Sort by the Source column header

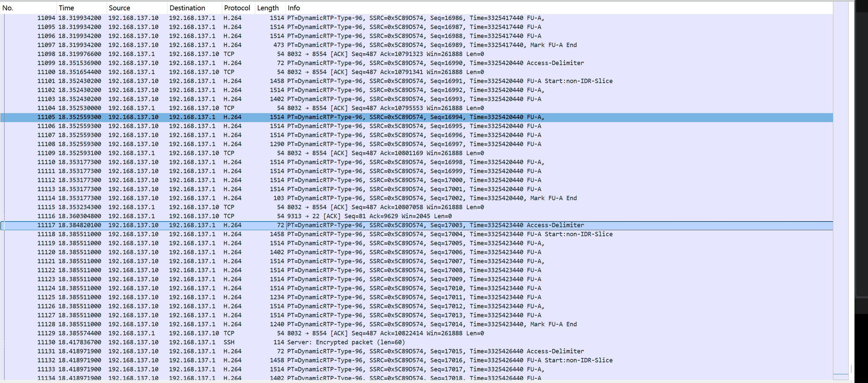119,8
